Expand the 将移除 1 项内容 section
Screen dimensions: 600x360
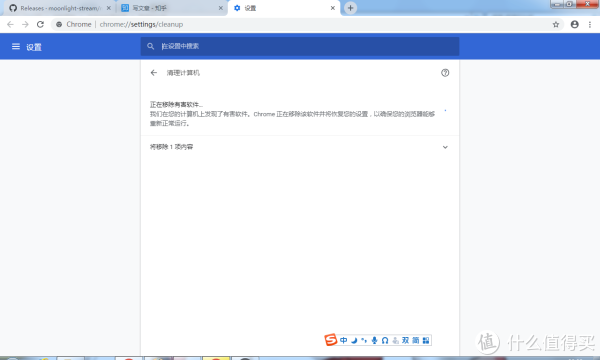click(300, 147)
